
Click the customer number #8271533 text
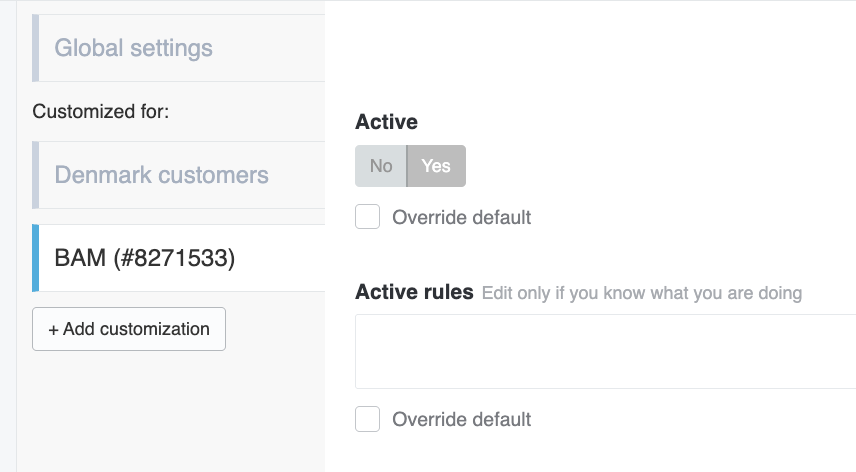click(174, 258)
